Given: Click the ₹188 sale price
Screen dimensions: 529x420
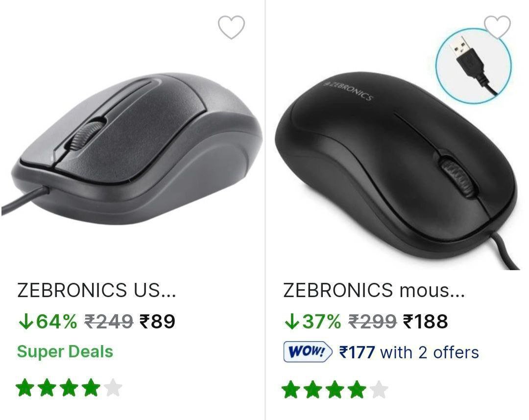Looking at the screenshot, I should (425, 322).
